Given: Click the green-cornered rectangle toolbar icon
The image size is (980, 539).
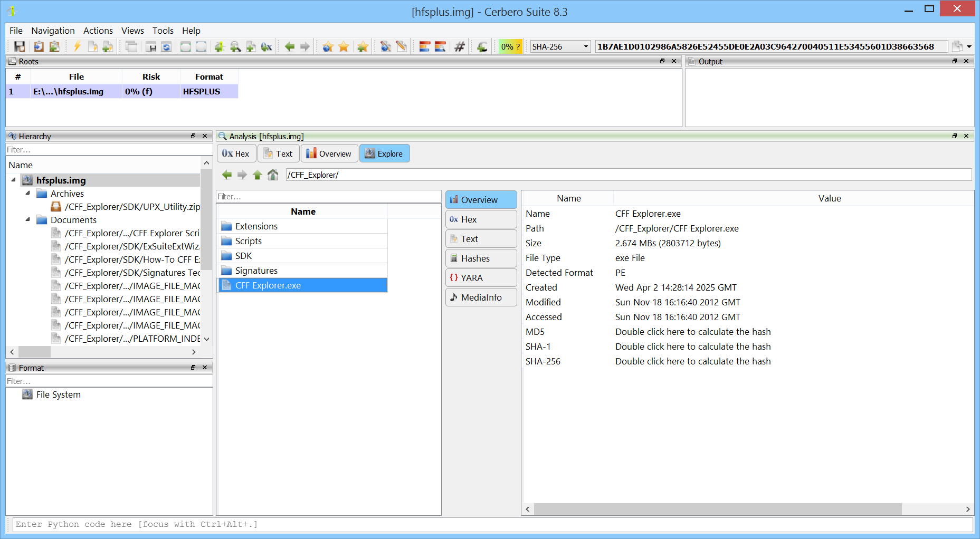Looking at the screenshot, I should point(186,46).
